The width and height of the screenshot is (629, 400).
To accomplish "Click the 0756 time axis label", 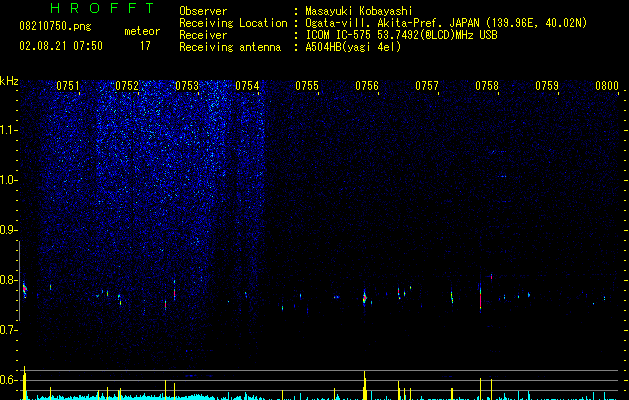I will point(367,86).
